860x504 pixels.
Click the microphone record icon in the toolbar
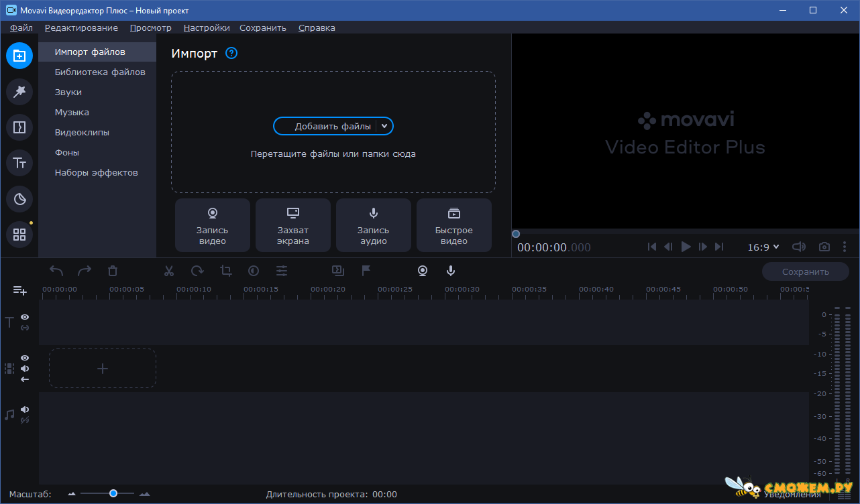pyautogui.click(x=451, y=271)
